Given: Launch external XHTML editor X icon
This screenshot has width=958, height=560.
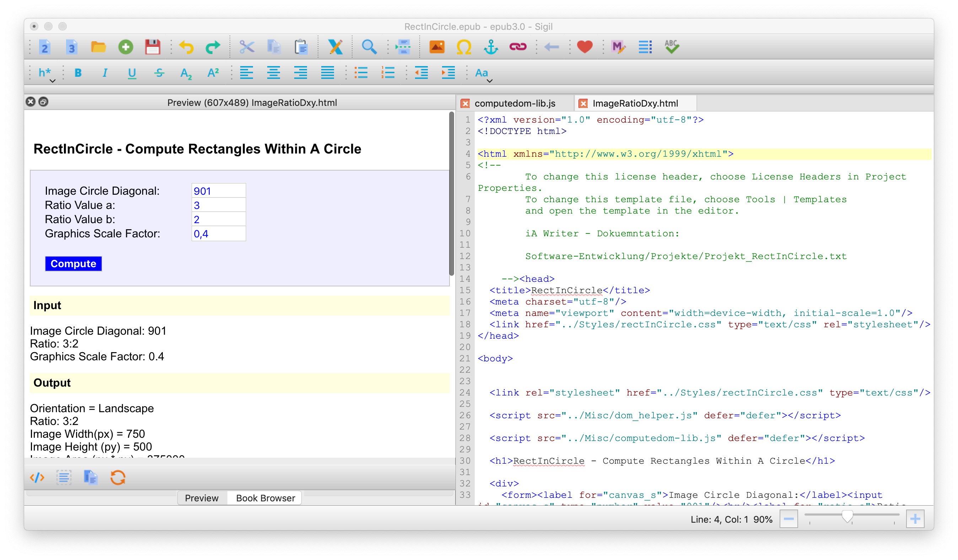Looking at the screenshot, I should click(x=335, y=47).
